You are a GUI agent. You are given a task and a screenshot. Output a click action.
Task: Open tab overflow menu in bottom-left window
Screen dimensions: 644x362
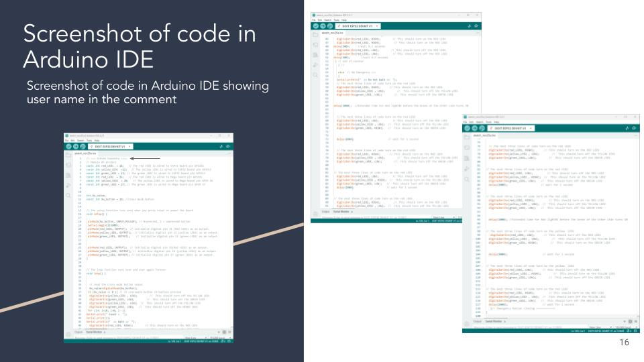pyautogui.click(x=229, y=153)
